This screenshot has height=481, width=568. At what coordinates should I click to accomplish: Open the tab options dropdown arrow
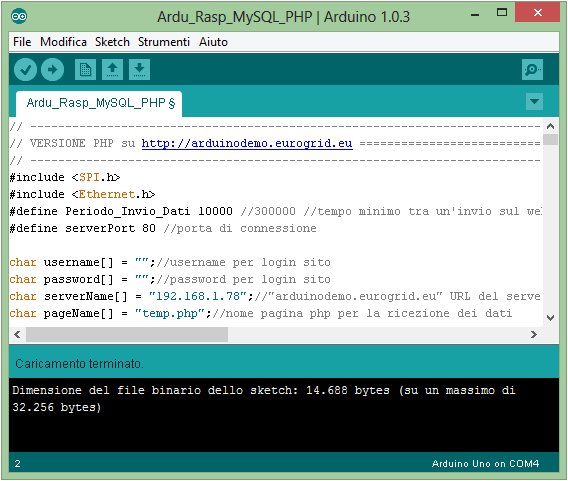pyautogui.click(x=534, y=101)
